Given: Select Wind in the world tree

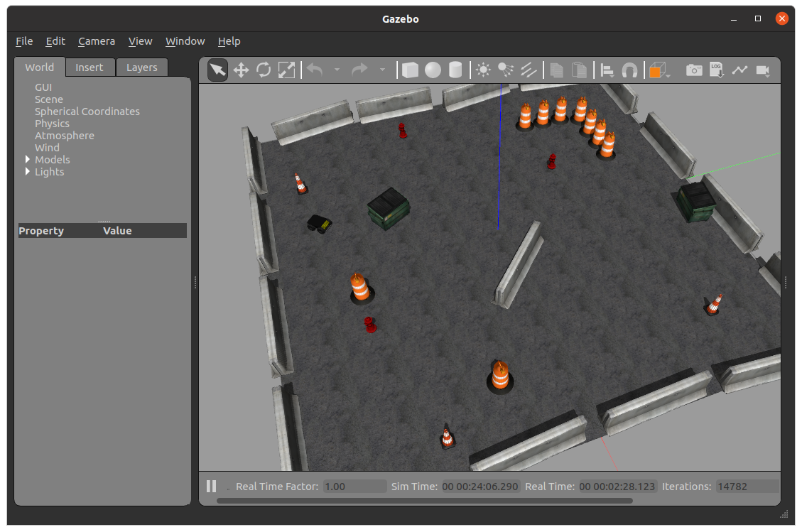Looking at the screenshot, I should click(47, 148).
